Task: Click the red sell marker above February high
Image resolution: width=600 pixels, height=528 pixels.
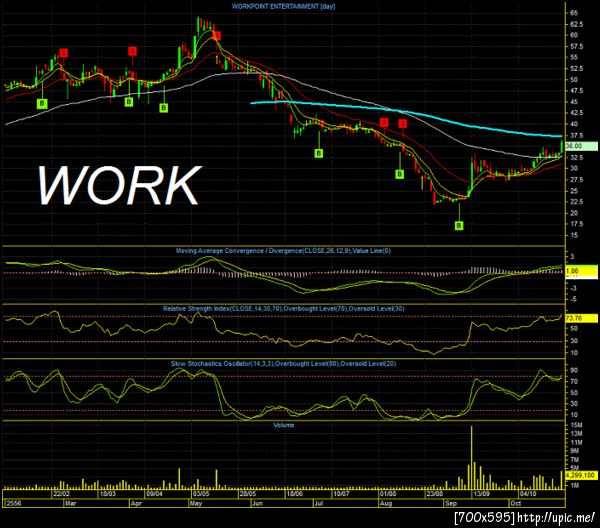Action: point(64,52)
